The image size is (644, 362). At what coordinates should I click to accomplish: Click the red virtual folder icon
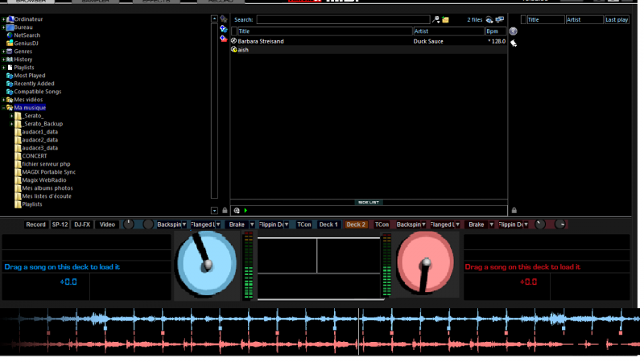click(x=224, y=37)
